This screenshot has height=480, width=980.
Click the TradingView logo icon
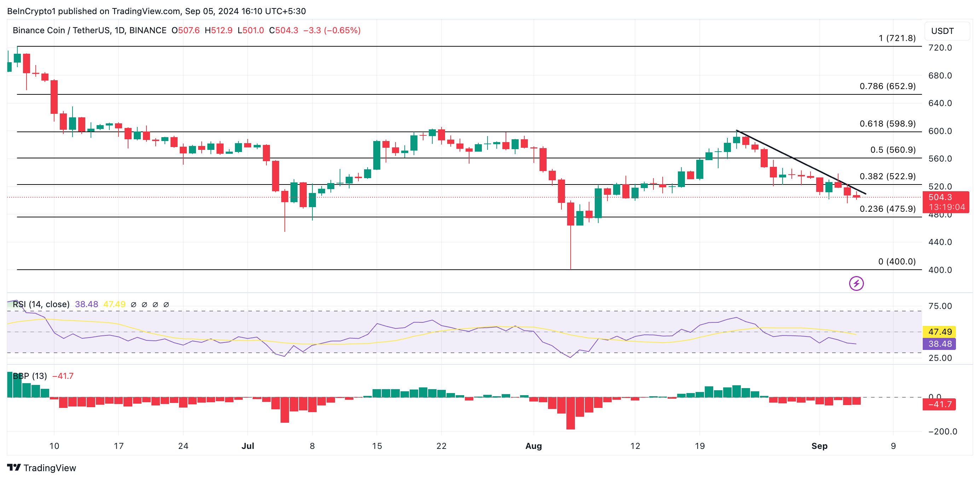(14, 467)
